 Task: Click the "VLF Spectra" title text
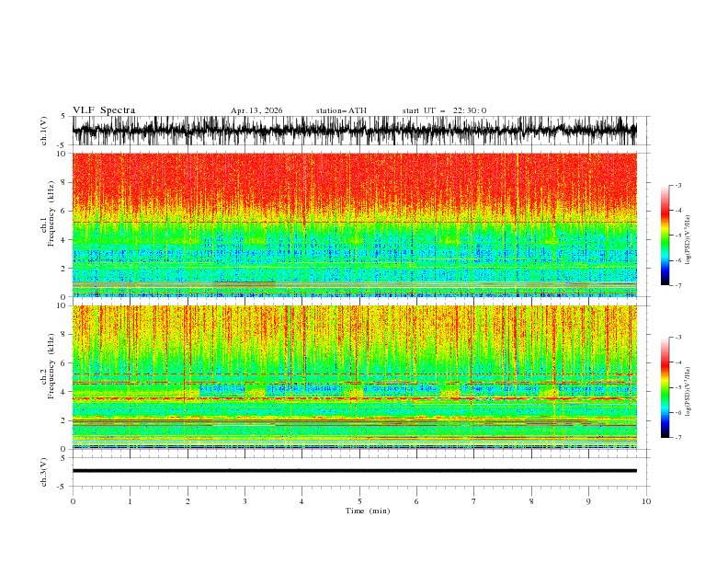tap(104, 110)
